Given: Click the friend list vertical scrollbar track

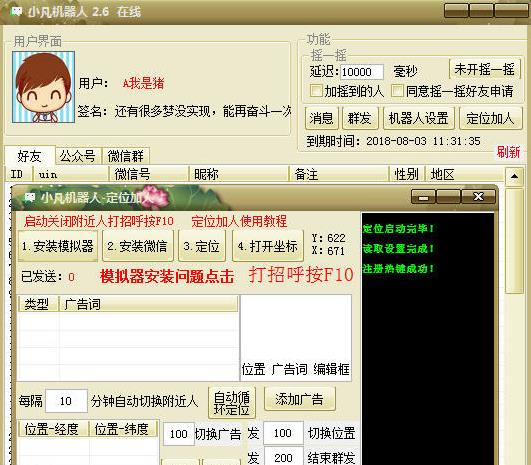Looking at the screenshot, I should (514, 241).
